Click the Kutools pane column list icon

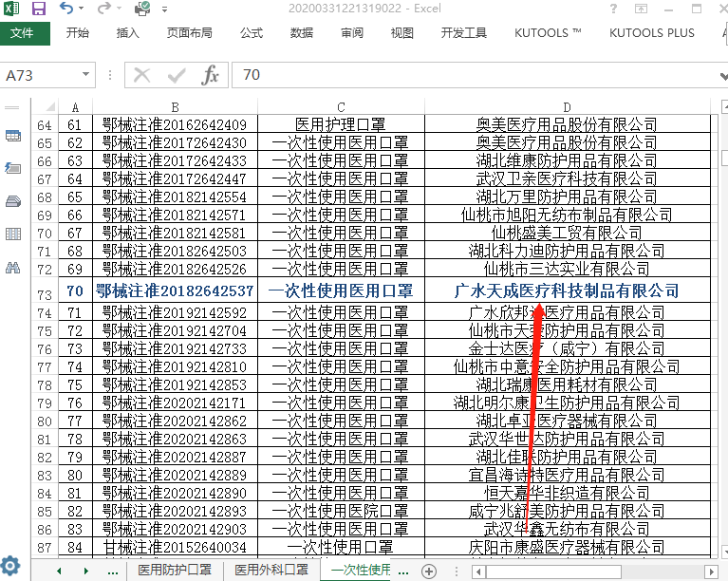pyautogui.click(x=13, y=234)
